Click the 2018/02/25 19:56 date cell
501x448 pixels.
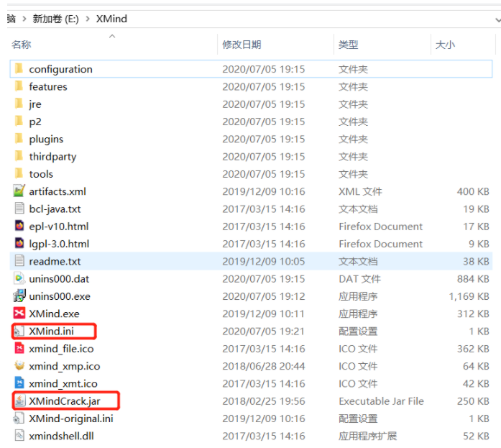[x=264, y=401]
